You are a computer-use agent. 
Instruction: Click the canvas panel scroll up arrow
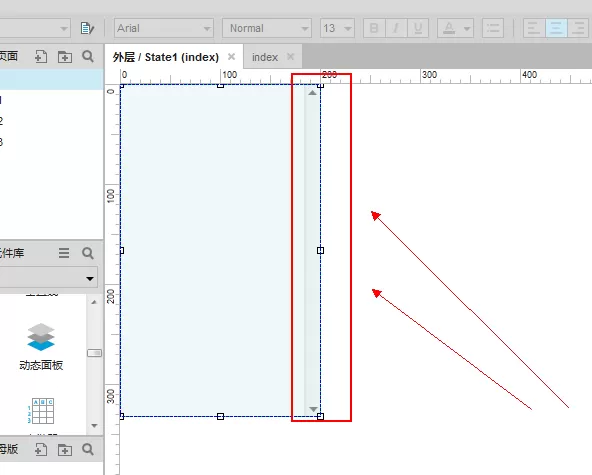[x=312, y=93]
